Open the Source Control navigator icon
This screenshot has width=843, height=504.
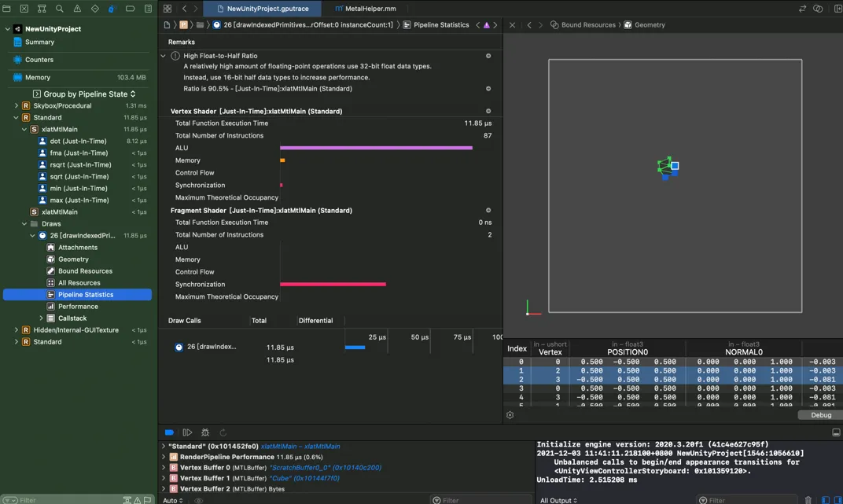click(x=24, y=9)
